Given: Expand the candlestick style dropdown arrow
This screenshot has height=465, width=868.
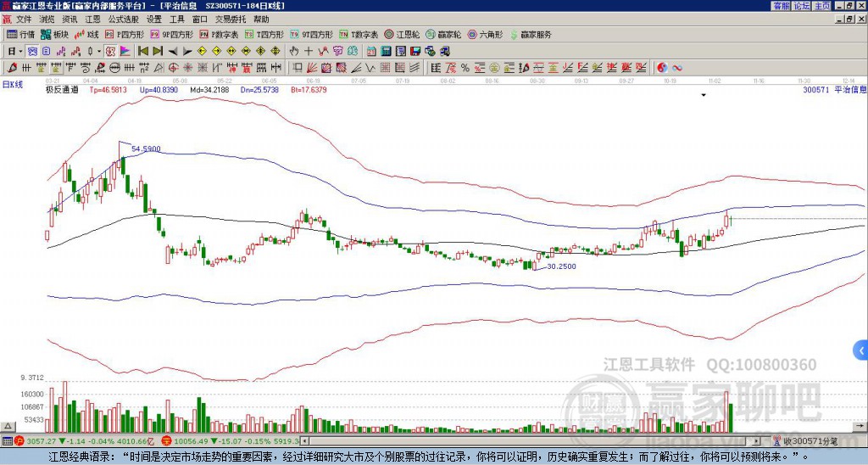Looking at the screenshot, I should [99, 52].
